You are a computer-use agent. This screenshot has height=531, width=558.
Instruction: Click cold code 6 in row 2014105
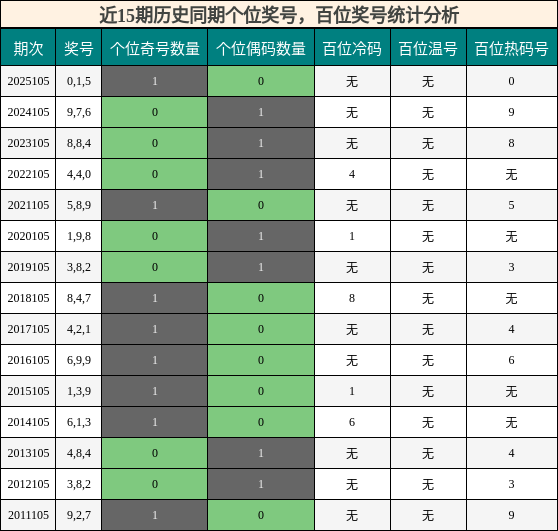(352, 422)
